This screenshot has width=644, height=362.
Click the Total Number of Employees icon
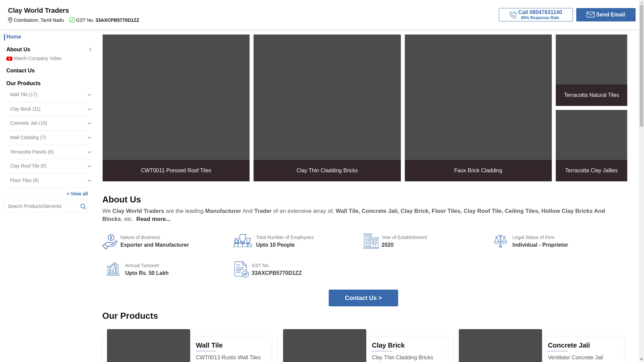point(242,241)
